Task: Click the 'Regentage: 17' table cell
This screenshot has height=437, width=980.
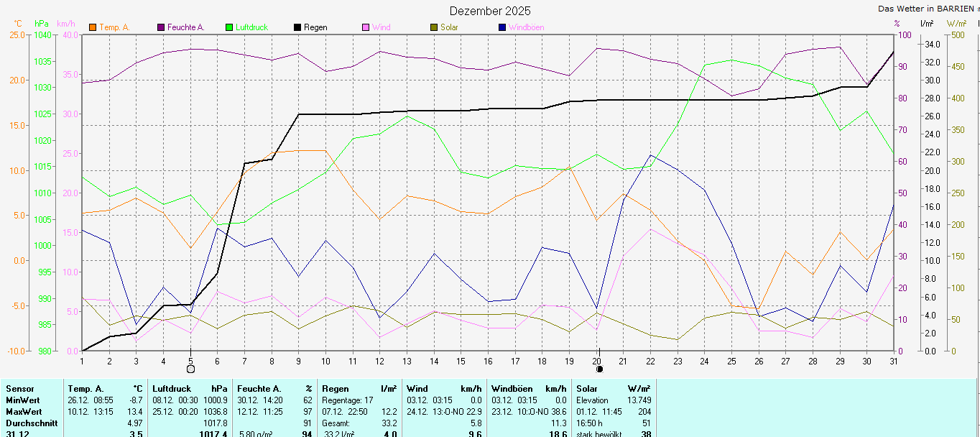Action: pyautogui.click(x=348, y=400)
